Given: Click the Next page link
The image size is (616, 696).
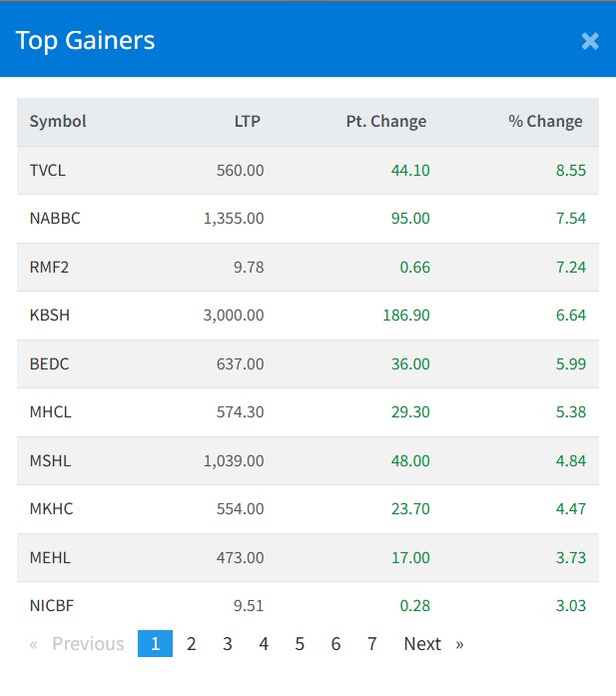Looking at the screenshot, I should pyautogui.click(x=433, y=644).
